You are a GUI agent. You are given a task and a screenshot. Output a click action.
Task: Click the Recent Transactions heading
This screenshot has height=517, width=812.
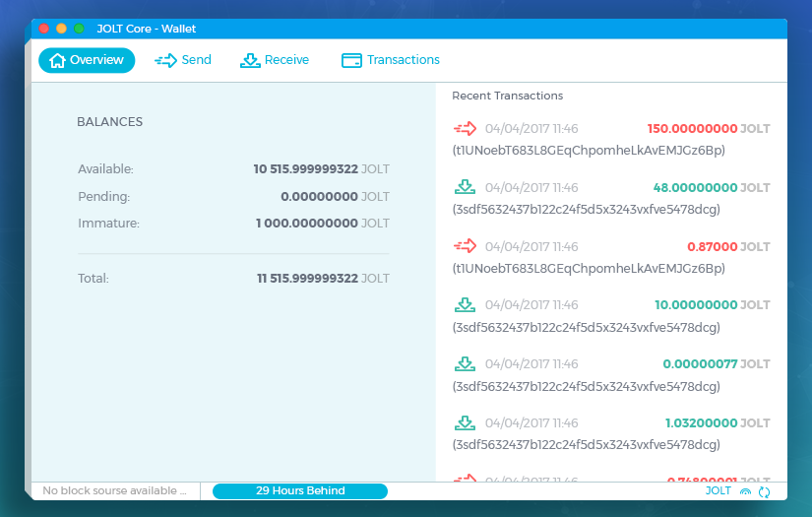508,96
